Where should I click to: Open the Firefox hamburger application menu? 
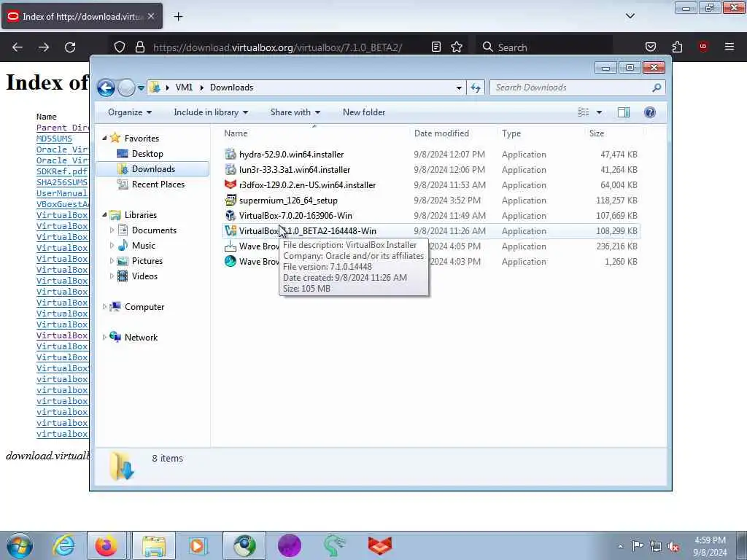click(x=729, y=47)
